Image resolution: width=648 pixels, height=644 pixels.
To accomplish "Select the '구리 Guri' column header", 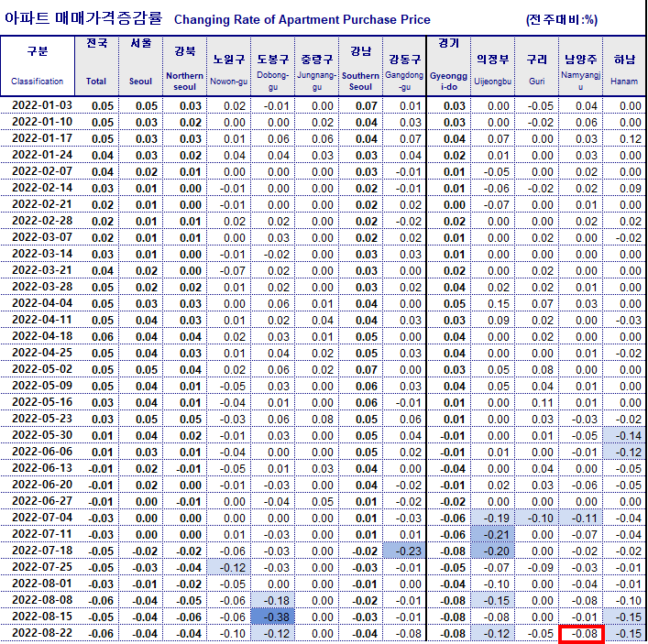I will pyautogui.click(x=536, y=66).
